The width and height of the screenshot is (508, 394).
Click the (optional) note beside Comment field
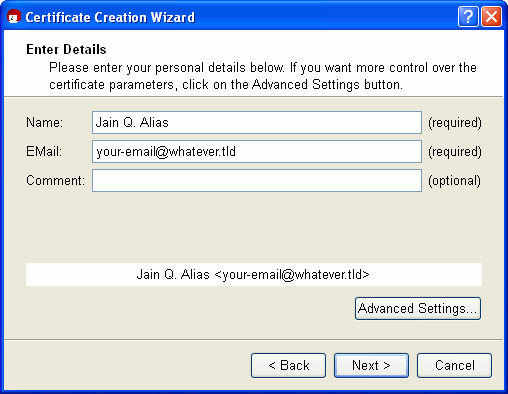[454, 181]
